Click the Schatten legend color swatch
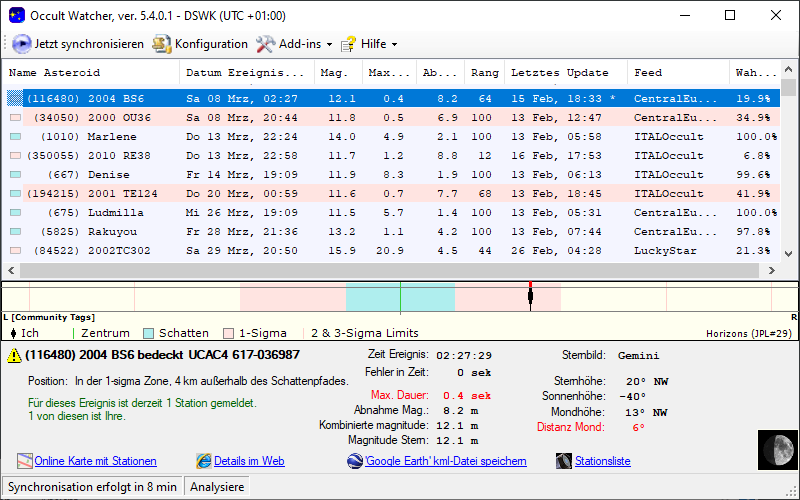Viewport: 800px width, 500px height. pyautogui.click(x=148, y=334)
